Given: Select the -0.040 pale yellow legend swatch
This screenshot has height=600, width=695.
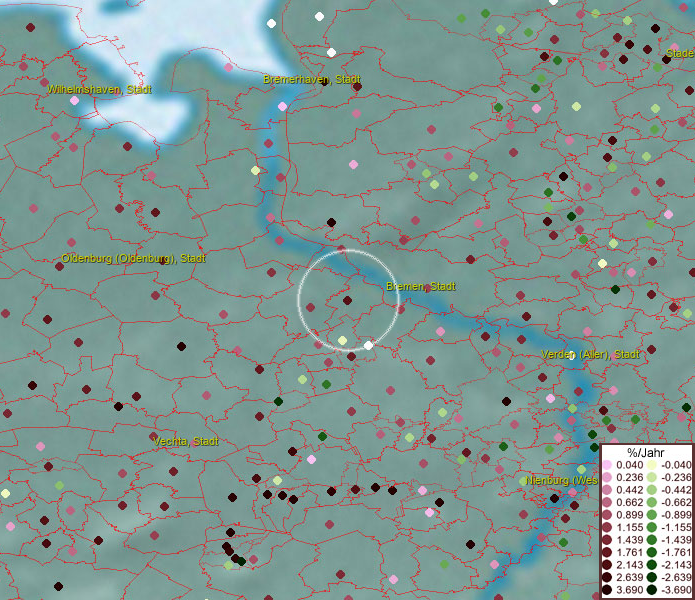Looking at the screenshot, I should click(651, 465).
